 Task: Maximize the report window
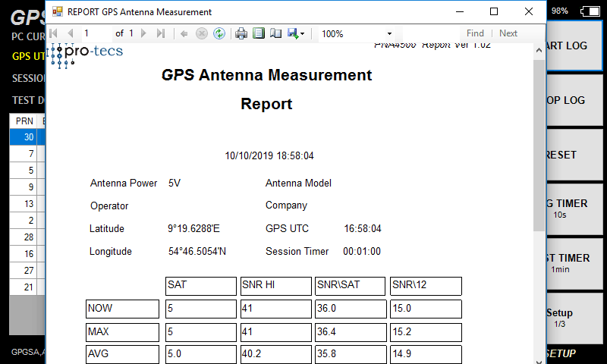click(x=494, y=11)
